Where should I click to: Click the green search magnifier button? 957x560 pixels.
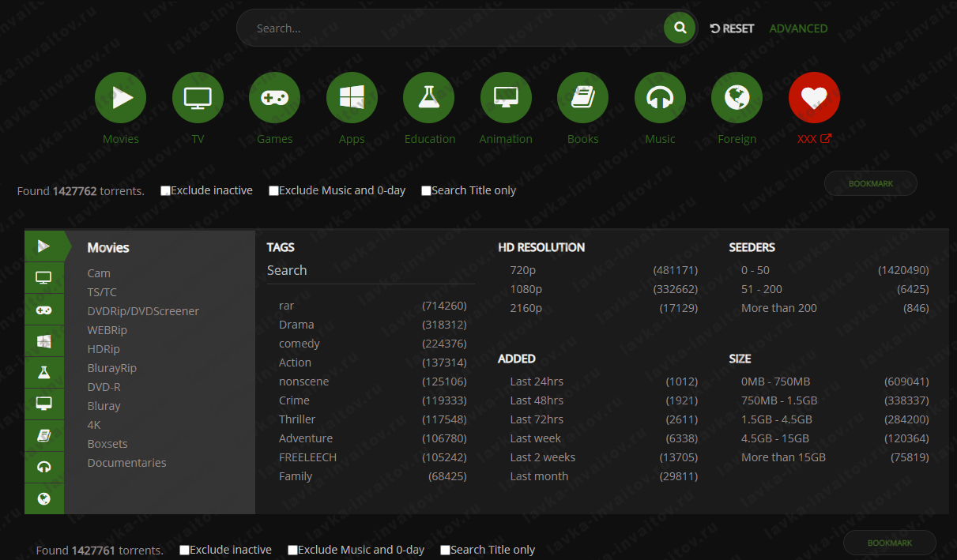tap(680, 28)
